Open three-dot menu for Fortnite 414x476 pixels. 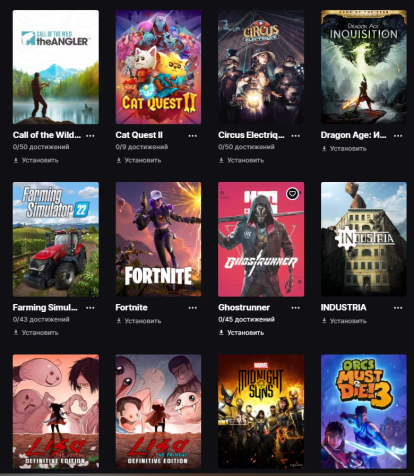[193, 308]
